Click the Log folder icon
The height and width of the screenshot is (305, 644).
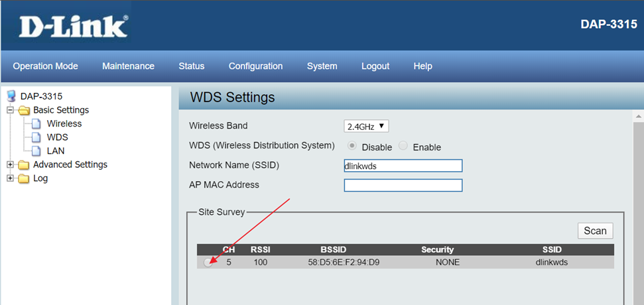click(24, 178)
